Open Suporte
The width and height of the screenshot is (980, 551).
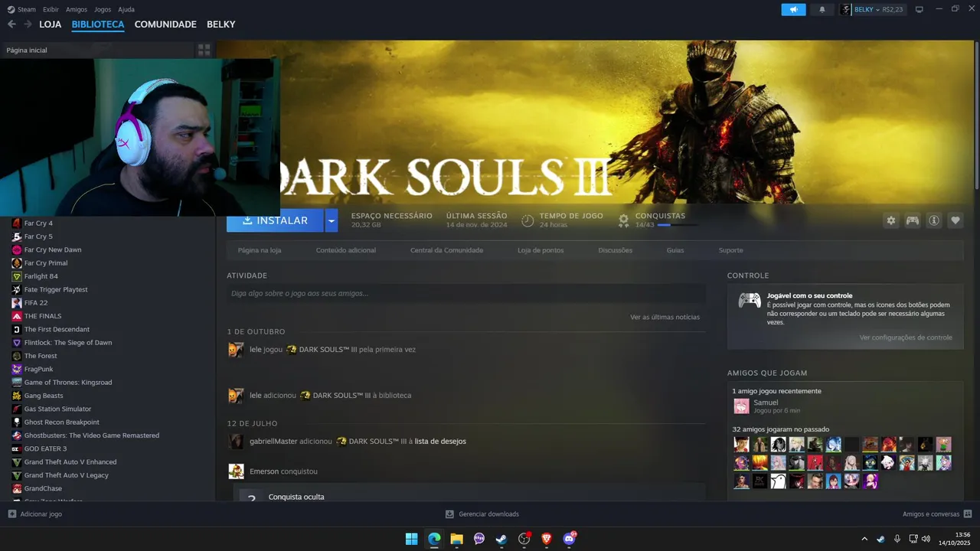730,250
